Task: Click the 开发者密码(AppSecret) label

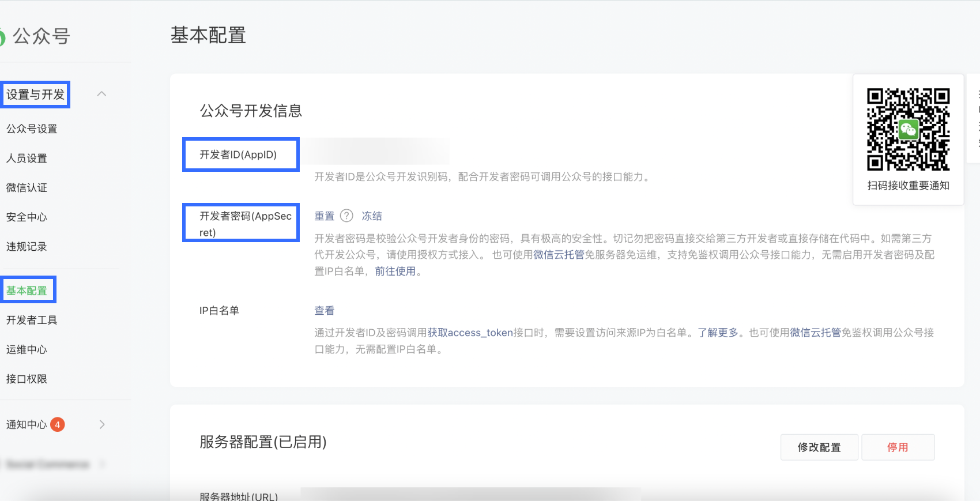Action: coord(246,224)
